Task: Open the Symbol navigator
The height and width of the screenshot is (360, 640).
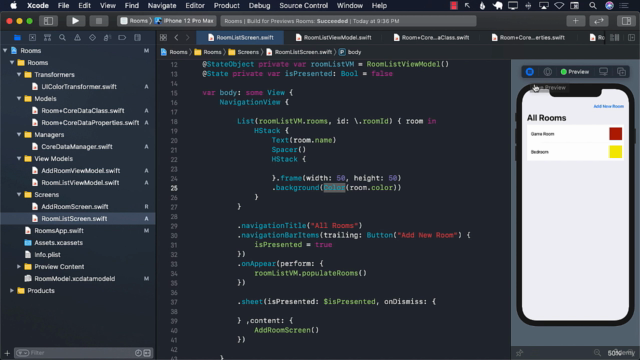Action: tap(47, 38)
